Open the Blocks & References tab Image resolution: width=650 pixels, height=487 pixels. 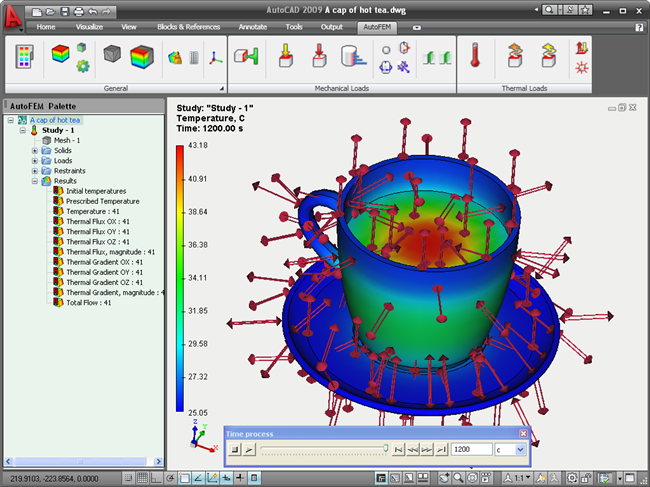point(189,27)
